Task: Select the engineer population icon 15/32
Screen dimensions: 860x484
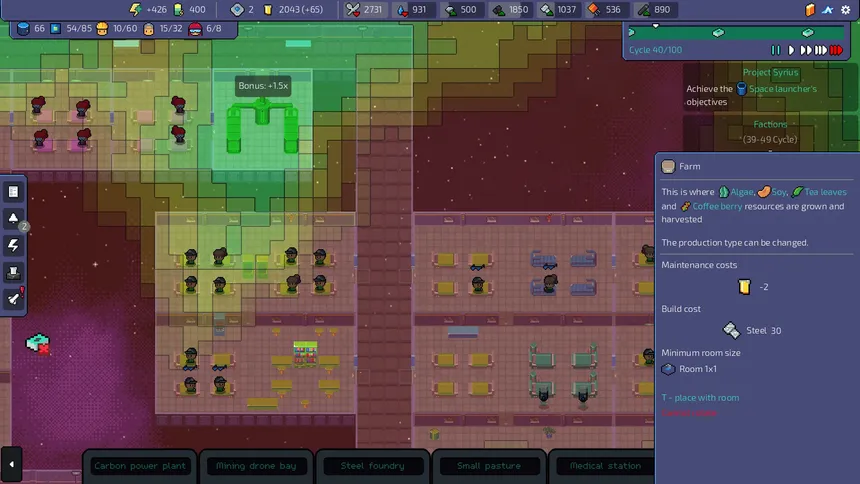Action: 149,29
